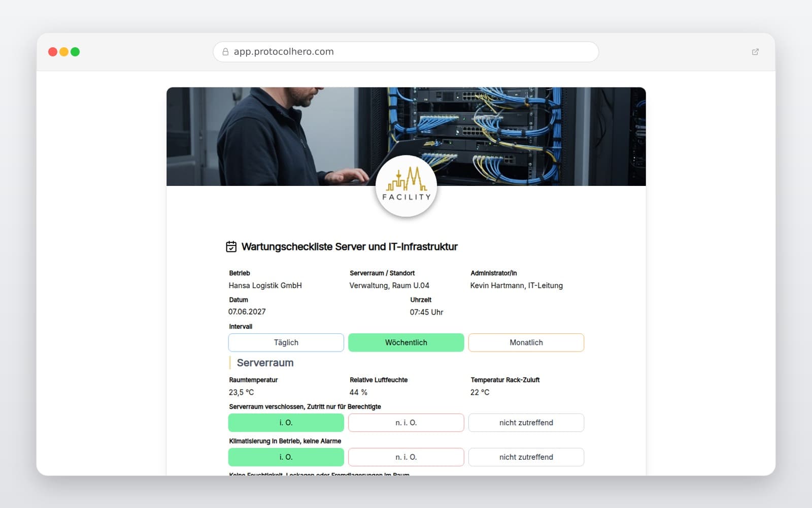Screen dimensions: 812x508
Task: Click the Temperatur Rack-Zuluft value 22 °C
Action: (480, 392)
